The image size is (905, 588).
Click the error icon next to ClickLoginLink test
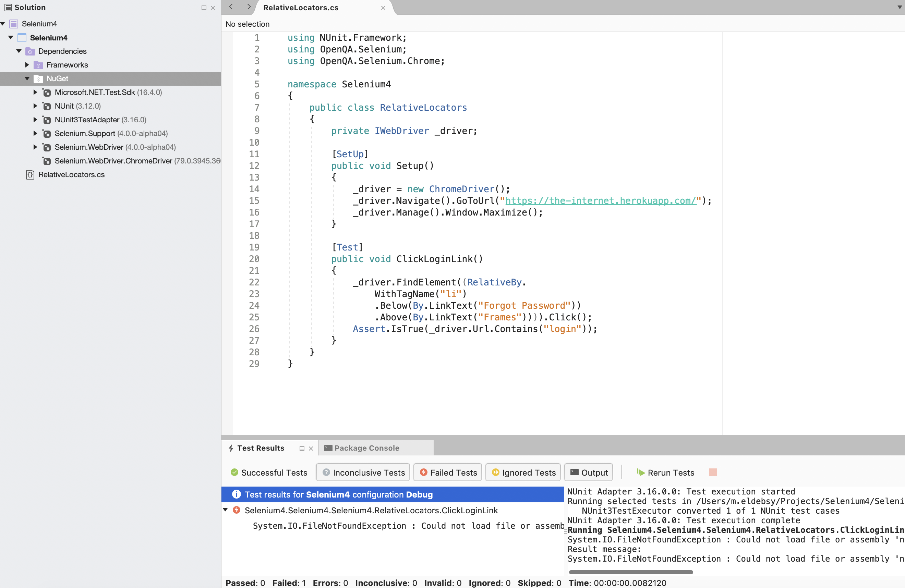[237, 510]
